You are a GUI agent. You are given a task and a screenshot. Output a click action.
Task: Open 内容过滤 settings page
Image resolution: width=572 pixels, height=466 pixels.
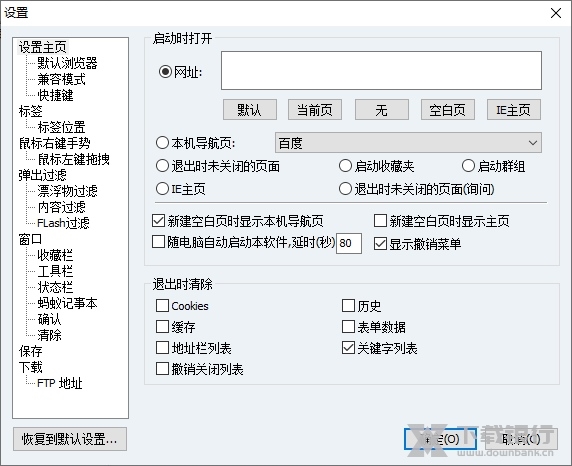coord(61,207)
